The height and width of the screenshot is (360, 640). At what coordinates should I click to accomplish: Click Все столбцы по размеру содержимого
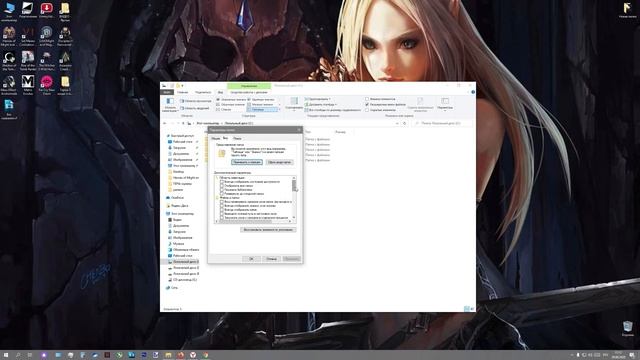pos(333,110)
